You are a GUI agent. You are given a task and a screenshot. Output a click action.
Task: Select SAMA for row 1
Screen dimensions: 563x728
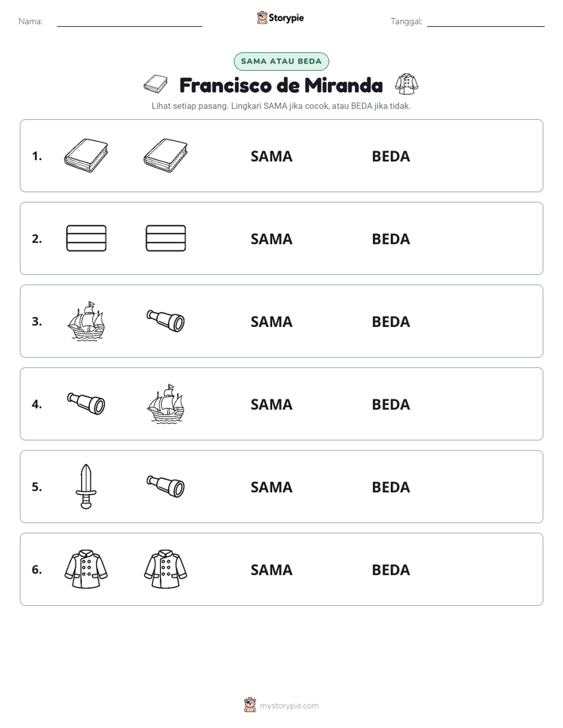point(271,156)
